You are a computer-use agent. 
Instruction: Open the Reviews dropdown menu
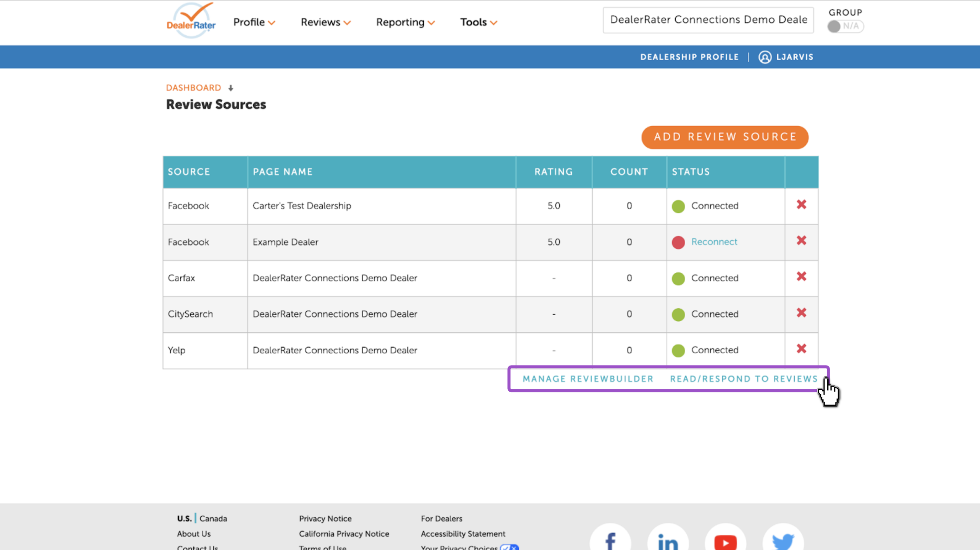click(325, 22)
